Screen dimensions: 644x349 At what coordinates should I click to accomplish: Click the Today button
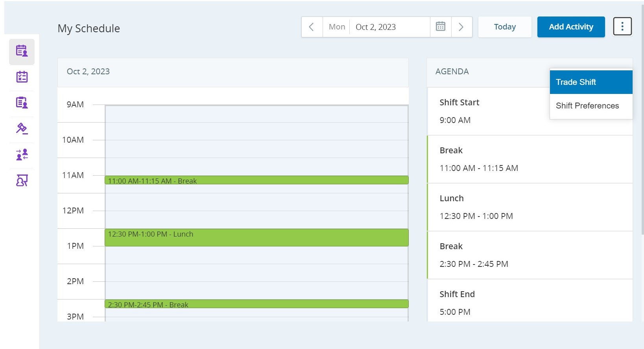[505, 27]
